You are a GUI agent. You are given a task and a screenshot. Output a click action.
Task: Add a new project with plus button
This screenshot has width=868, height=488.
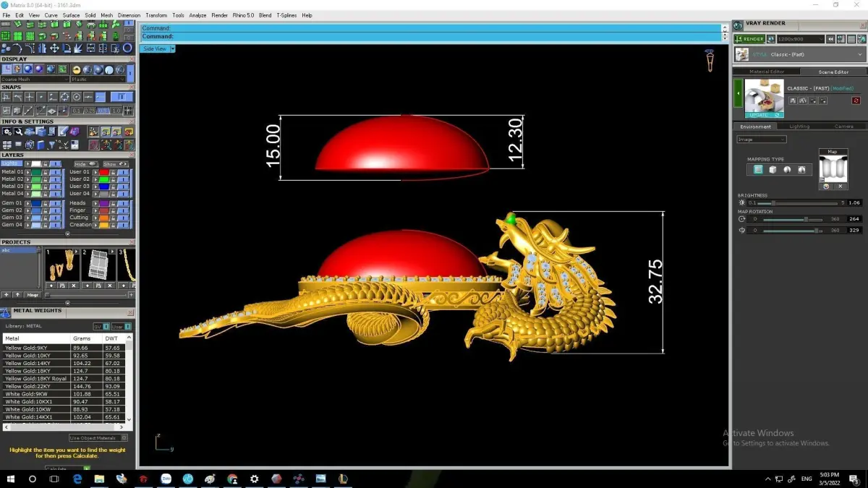point(7,295)
